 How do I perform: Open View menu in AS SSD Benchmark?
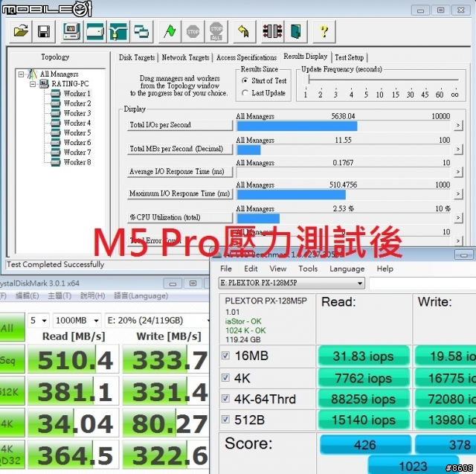pos(277,269)
